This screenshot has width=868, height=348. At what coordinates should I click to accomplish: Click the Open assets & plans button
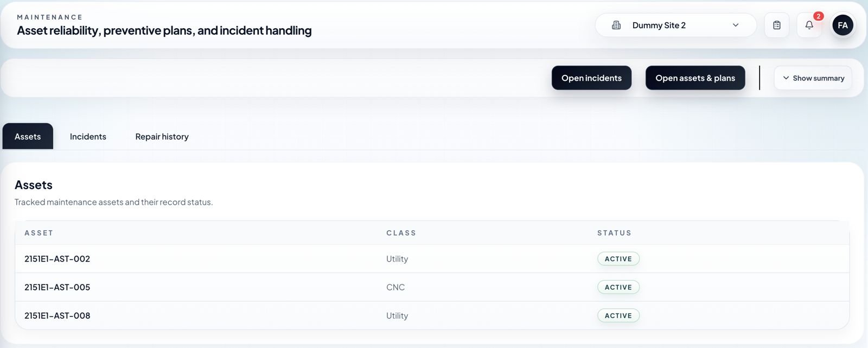tap(695, 78)
